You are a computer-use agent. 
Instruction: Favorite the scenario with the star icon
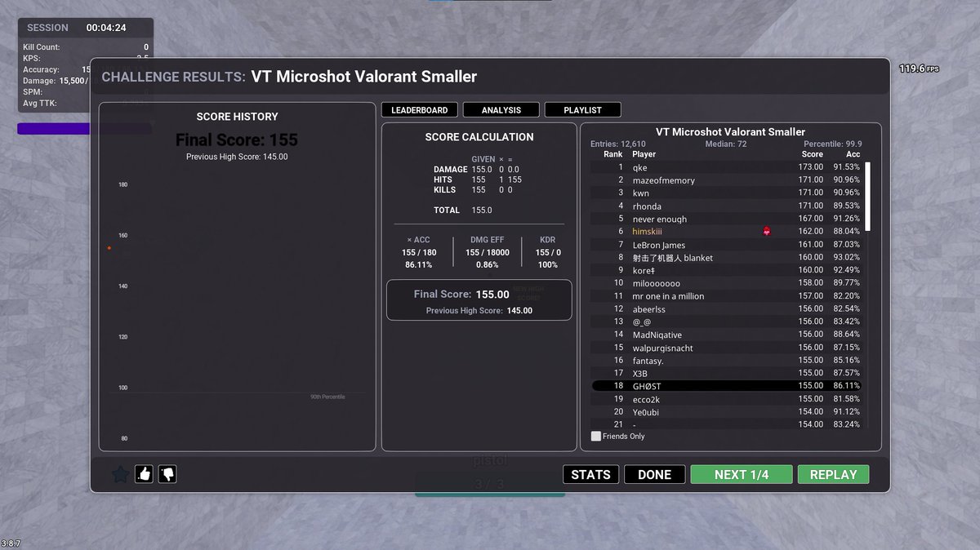(120, 474)
